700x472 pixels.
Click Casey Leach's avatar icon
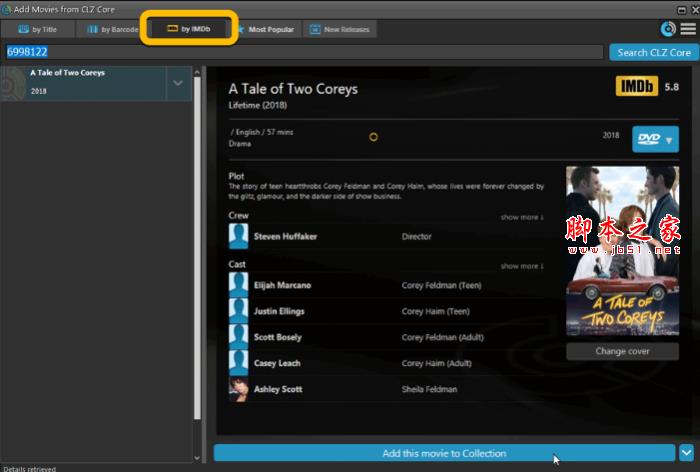click(x=239, y=363)
